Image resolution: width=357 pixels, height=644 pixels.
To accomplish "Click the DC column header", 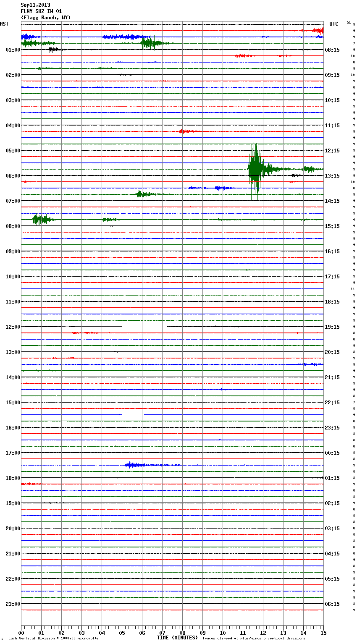I will [349, 23].
